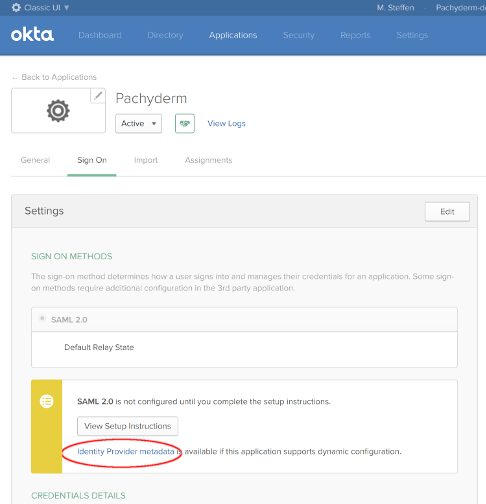Switch to the Sign On tab

click(92, 160)
